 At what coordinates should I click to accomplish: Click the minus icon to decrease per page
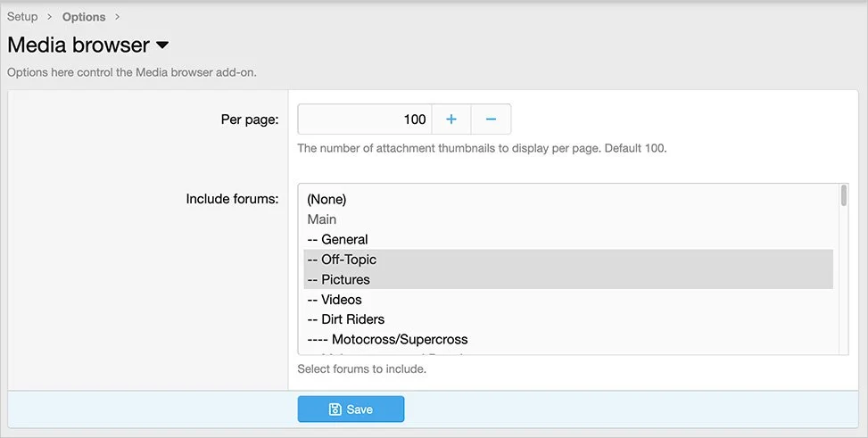click(491, 120)
